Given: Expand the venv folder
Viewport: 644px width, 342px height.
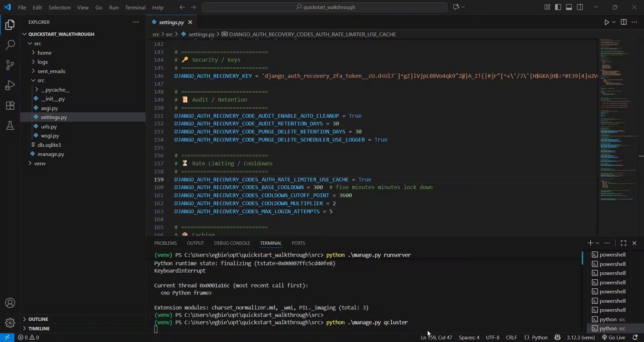Looking at the screenshot, I should [40, 163].
